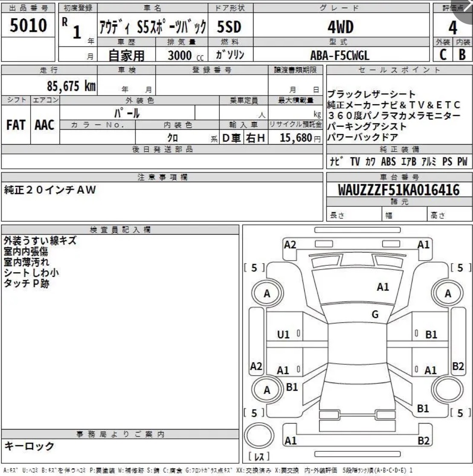Click exterior grade C

(x=443, y=55)
